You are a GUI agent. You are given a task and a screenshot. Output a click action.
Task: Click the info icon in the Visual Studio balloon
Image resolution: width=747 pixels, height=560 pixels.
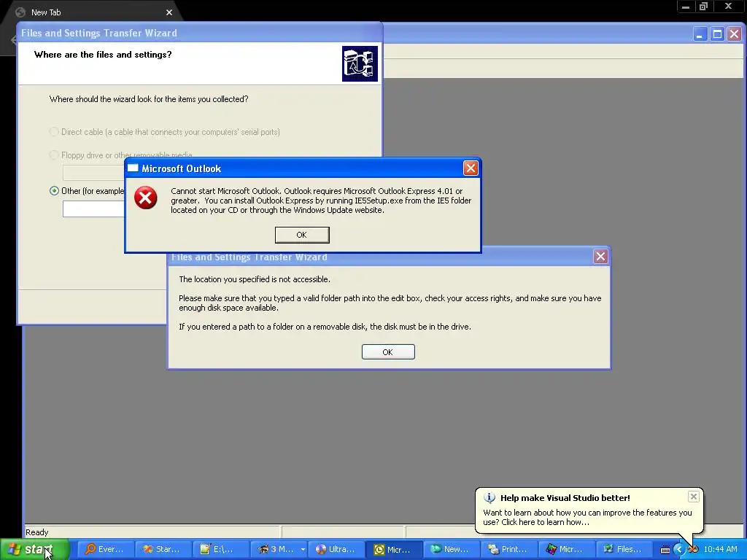pos(489,498)
